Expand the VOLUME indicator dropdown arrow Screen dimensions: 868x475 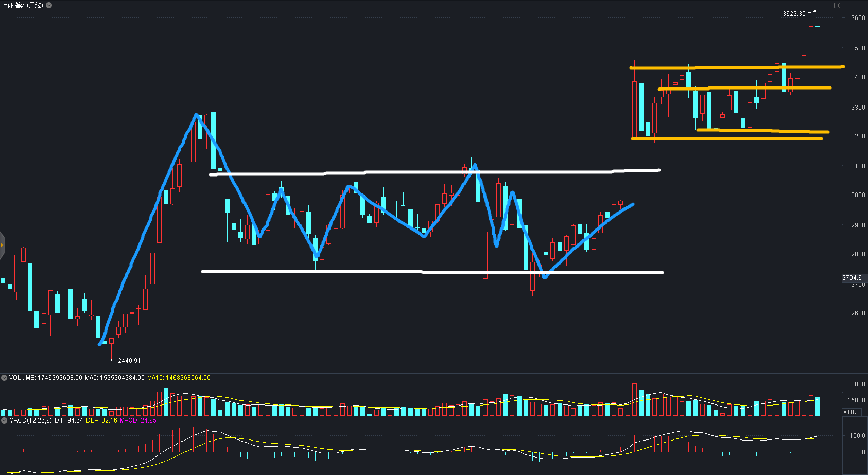pos(4,378)
